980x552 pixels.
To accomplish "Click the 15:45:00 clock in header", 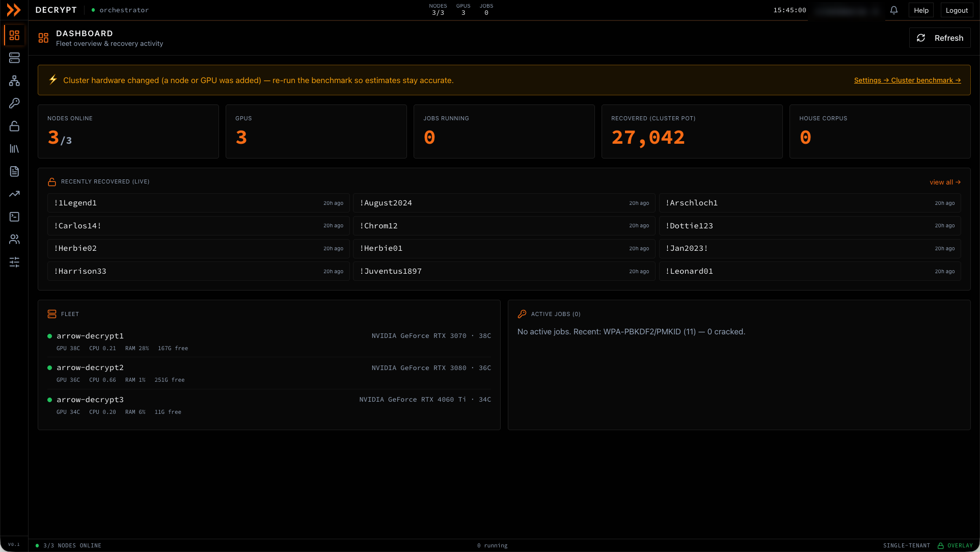I will click(x=790, y=10).
